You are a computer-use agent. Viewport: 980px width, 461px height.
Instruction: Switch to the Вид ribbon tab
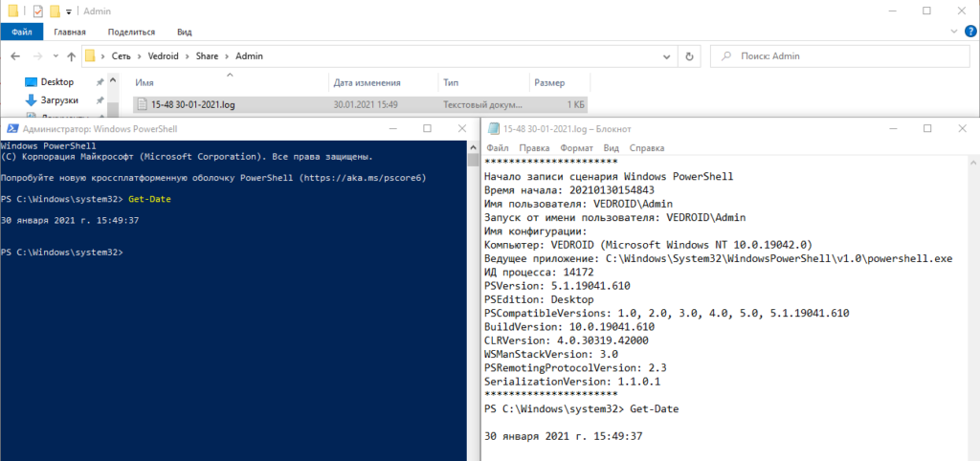(184, 32)
